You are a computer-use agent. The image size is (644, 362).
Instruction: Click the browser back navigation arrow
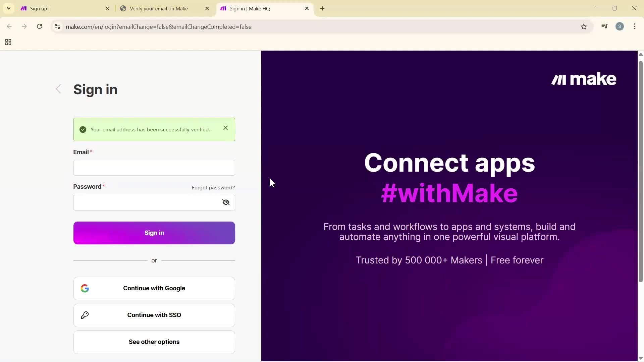9,26
